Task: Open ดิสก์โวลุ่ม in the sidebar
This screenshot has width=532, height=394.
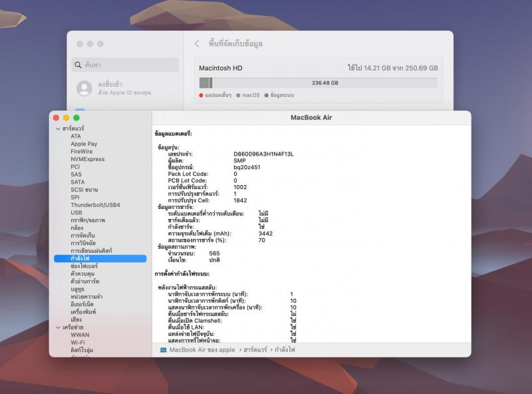Action: pos(82,350)
